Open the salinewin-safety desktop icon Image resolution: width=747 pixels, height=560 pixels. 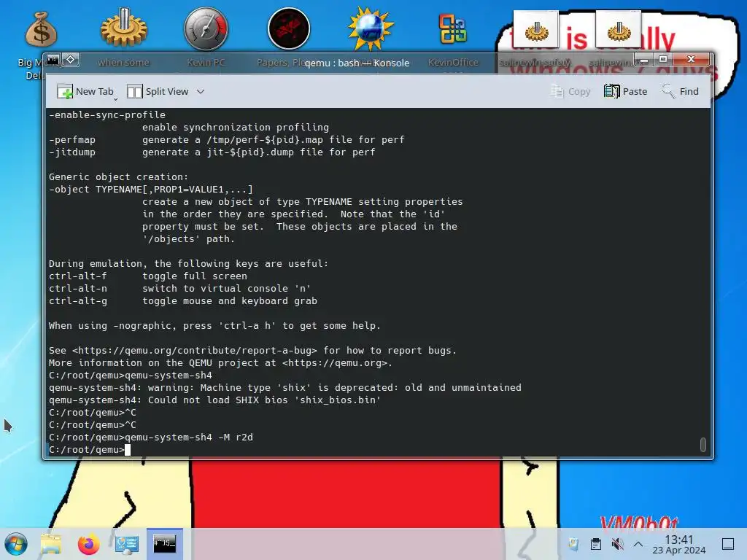536,29
